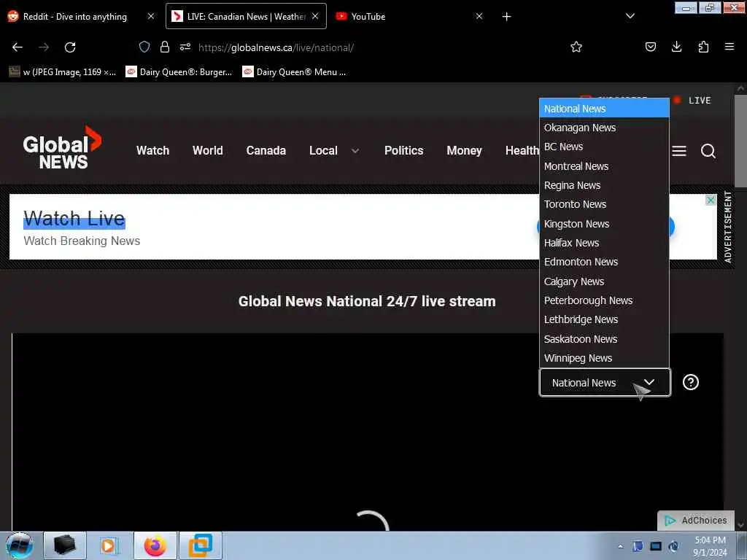Bookmark this page with the star icon
The height and width of the screenshot is (560, 747).
coord(576,47)
